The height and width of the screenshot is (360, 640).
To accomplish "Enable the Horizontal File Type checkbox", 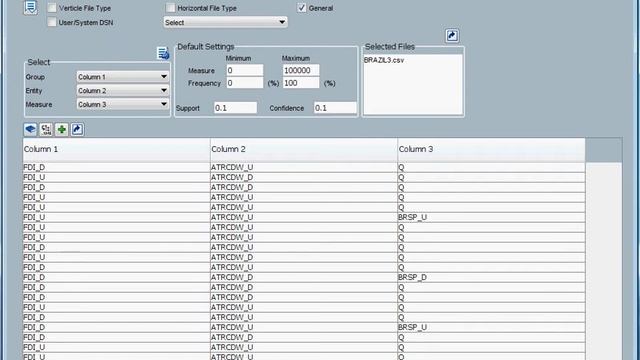I will tap(171, 8).
